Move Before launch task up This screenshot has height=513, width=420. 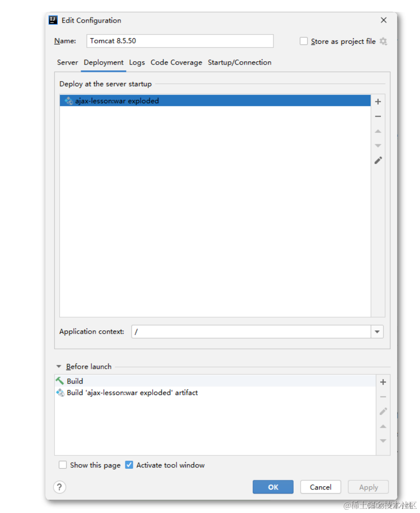click(x=383, y=426)
